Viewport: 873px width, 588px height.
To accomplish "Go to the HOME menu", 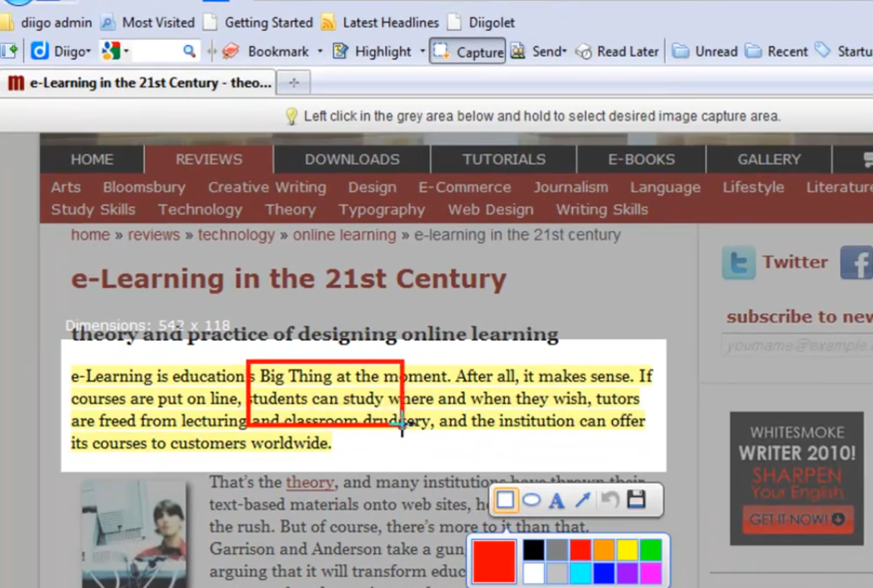I will 92,159.
